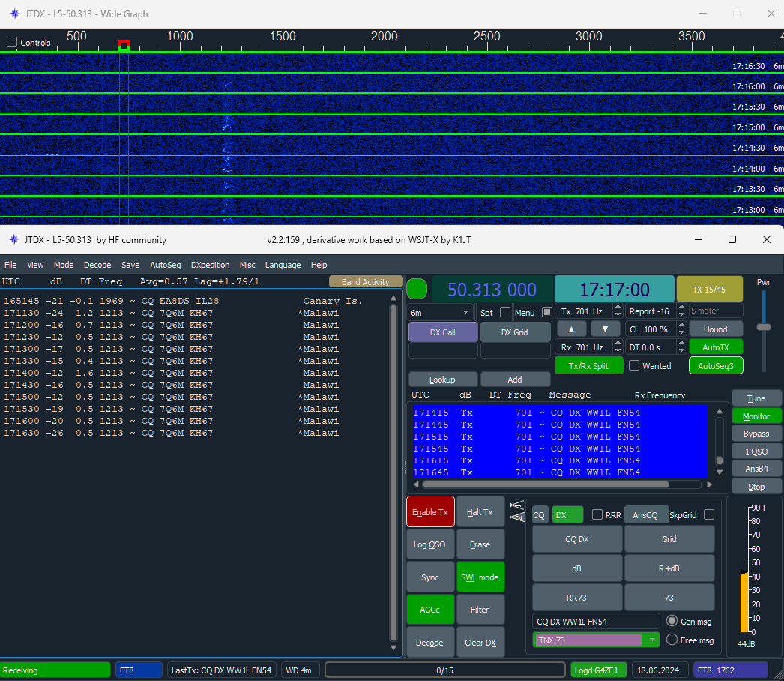
Task: Click the RR73 message button
Action: click(x=577, y=598)
